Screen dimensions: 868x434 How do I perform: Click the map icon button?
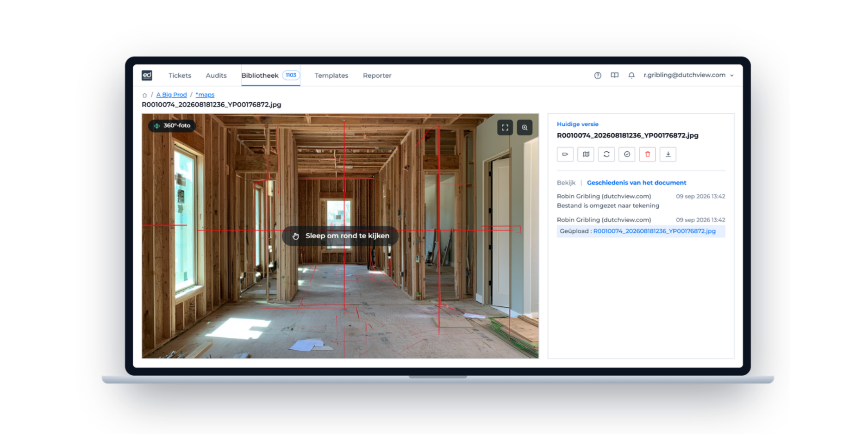pos(586,154)
